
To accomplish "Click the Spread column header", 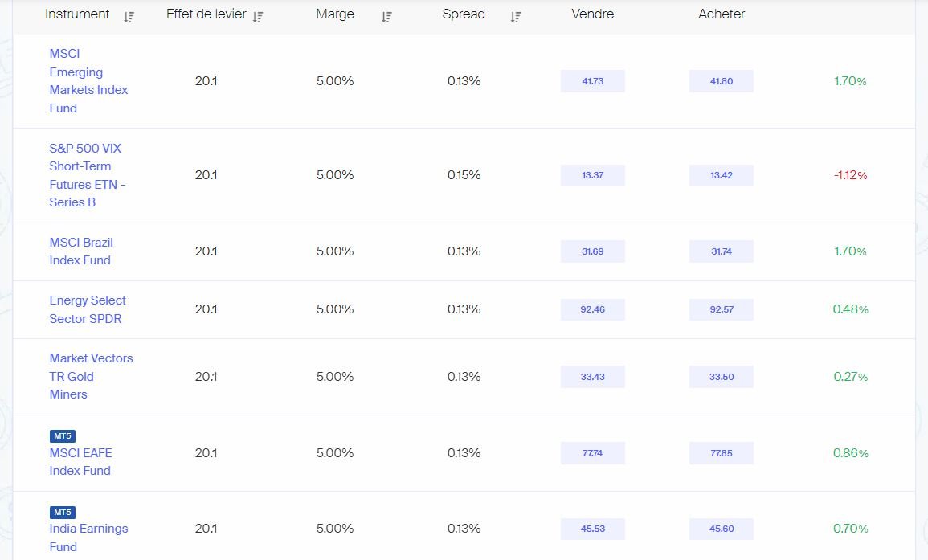I will 464,14.
